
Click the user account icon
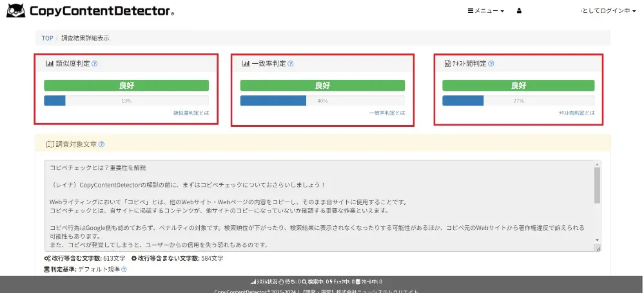tap(519, 11)
